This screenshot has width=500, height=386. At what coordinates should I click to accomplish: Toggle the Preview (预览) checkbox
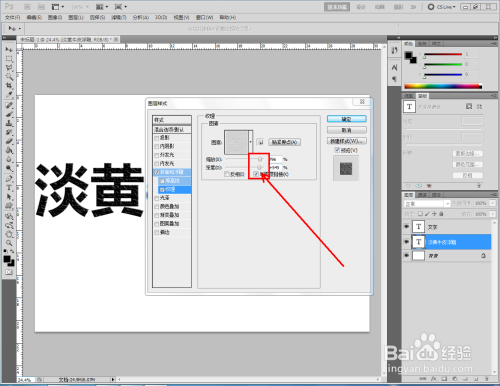(337, 150)
